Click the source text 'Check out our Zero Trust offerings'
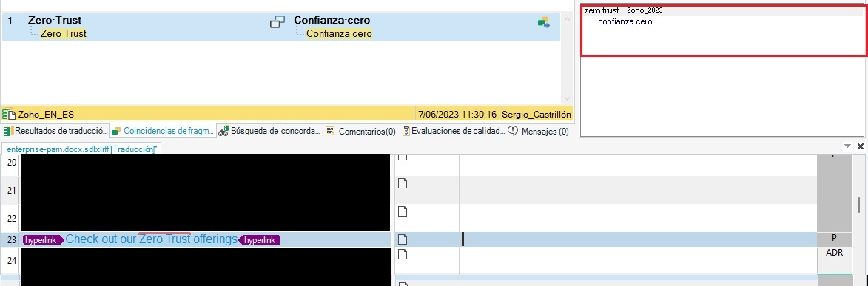868x286 pixels. [x=151, y=239]
